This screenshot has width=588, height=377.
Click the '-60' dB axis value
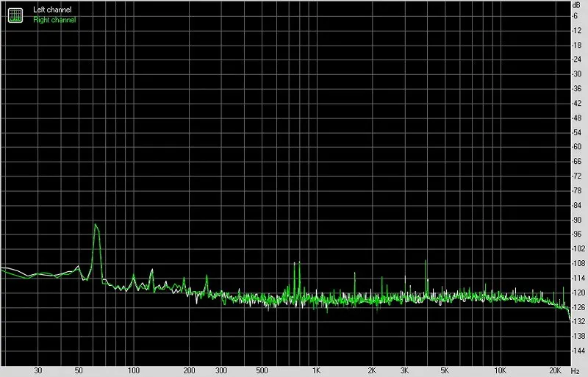pyautogui.click(x=577, y=147)
